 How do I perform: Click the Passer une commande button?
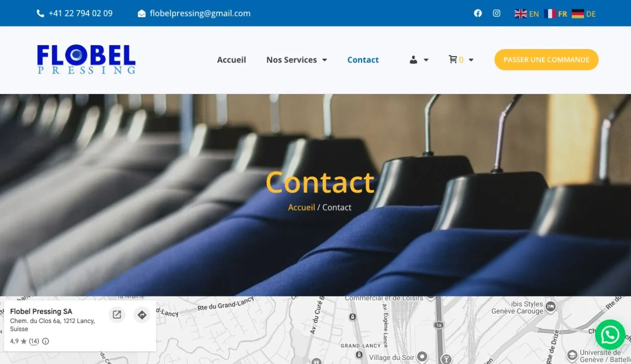click(546, 60)
